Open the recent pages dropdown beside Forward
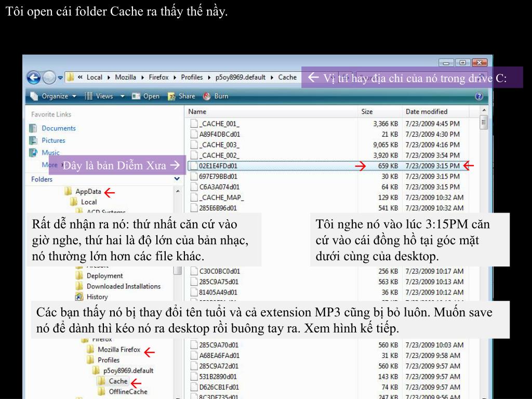Image resolution: width=532 pixels, height=399 pixels. tap(60, 78)
